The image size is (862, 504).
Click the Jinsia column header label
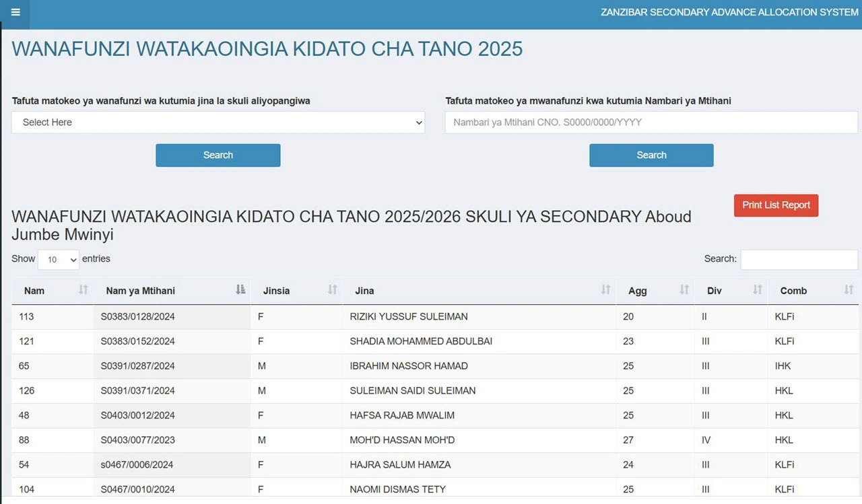coord(277,291)
